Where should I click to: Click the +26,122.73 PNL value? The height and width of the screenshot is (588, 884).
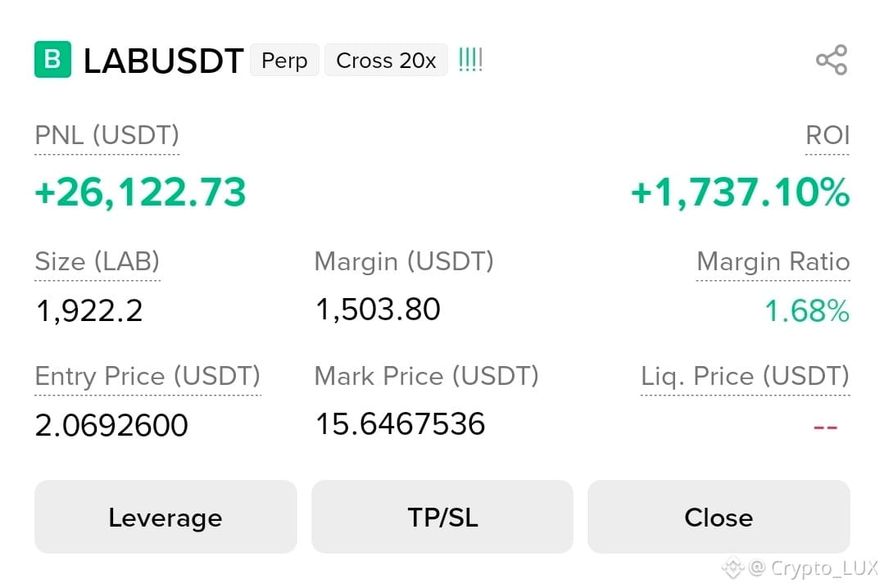coord(140,192)
